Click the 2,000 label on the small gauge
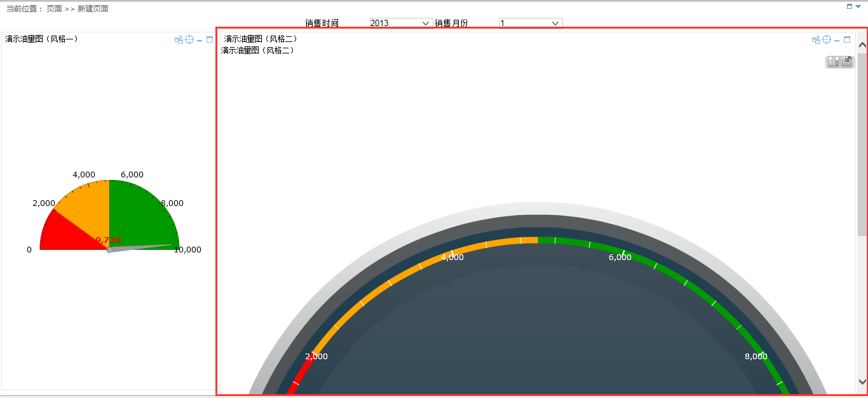This screenshot has height=398, width=868. coord(44,203)
